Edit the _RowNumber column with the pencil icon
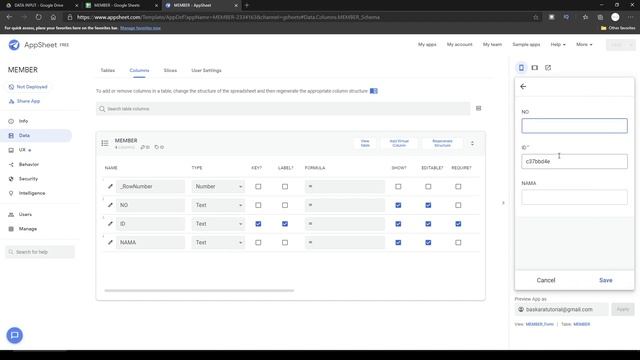 (110, 187)
